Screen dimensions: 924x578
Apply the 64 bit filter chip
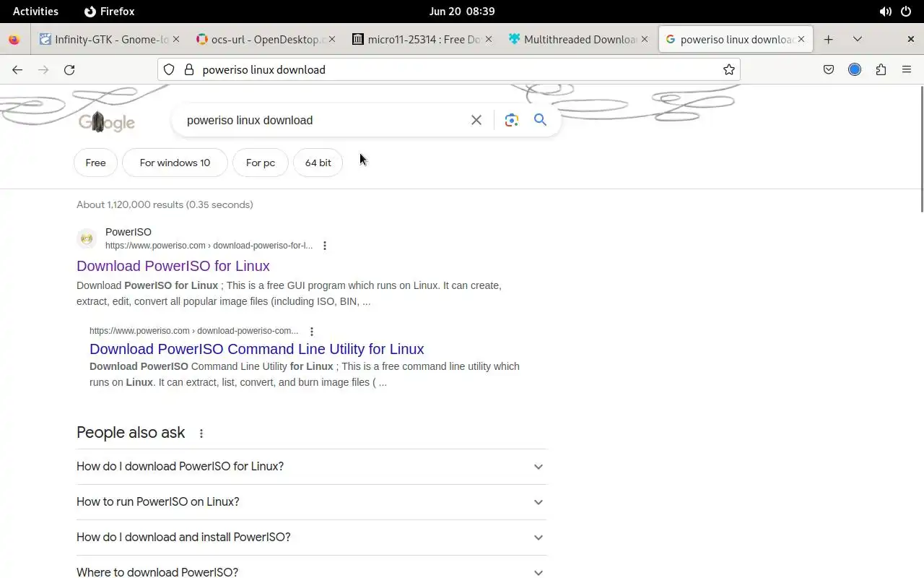pyautogui.click(x=318, y=163)
